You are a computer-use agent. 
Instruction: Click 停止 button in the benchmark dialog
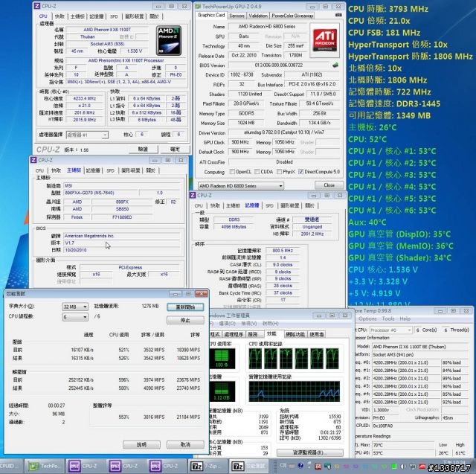pos(185,320)
